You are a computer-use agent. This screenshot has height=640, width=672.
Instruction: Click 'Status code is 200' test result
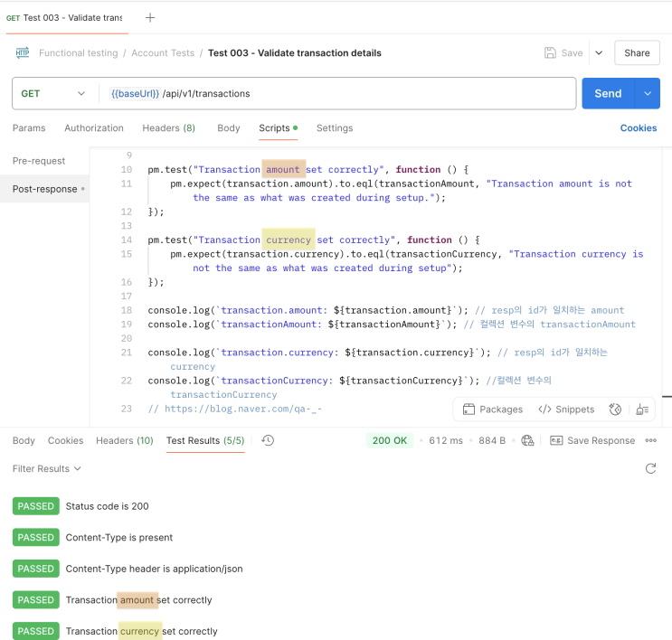click(x=107, y=506)
